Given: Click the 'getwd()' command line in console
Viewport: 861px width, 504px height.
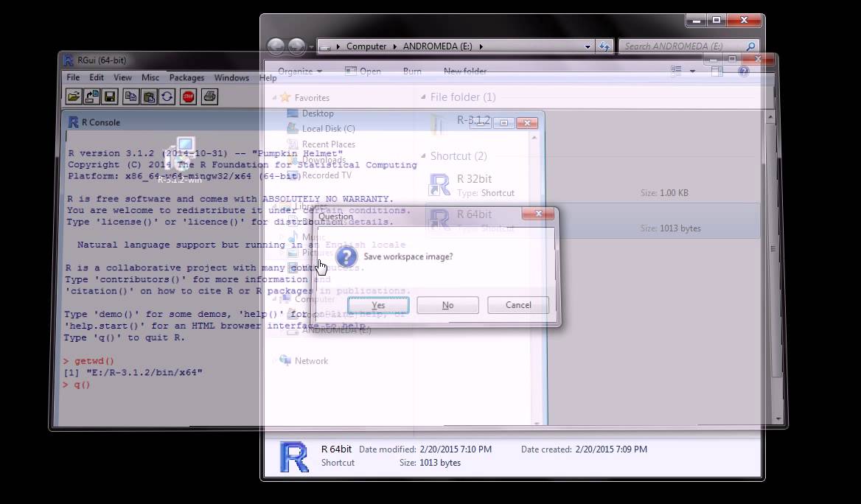Looking at the screenshot, I should point(88,361).
